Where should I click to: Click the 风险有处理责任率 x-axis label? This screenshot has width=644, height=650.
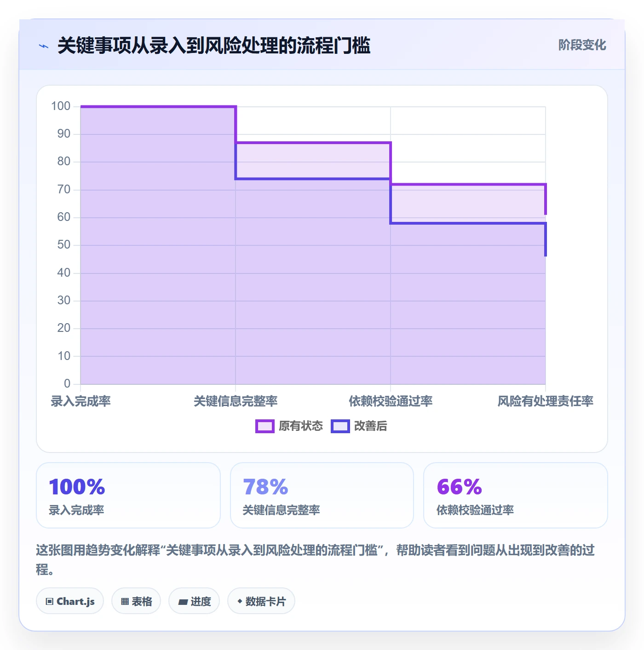[x=545, y=401]
